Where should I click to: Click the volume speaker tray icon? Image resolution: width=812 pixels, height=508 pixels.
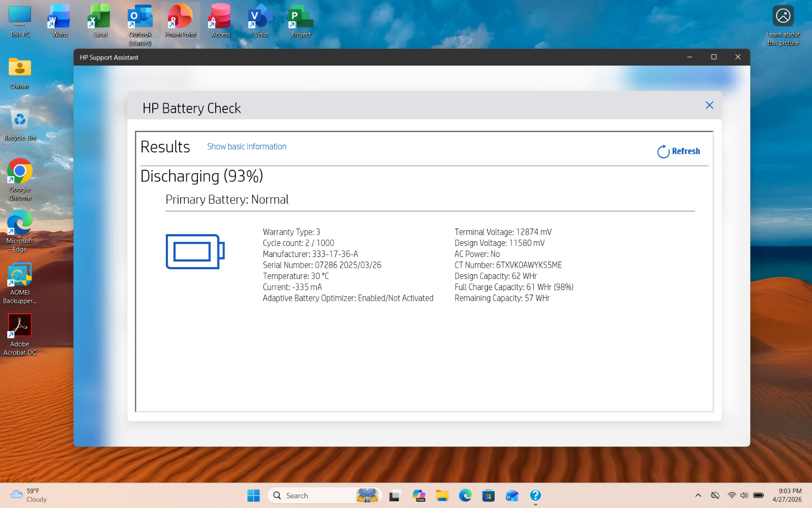744,495
